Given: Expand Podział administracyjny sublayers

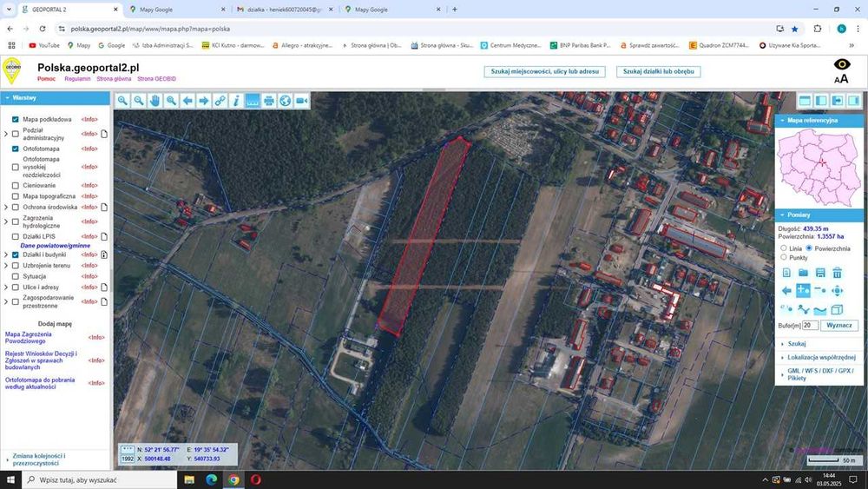Looking at the screenshot, I should [6, 134].
